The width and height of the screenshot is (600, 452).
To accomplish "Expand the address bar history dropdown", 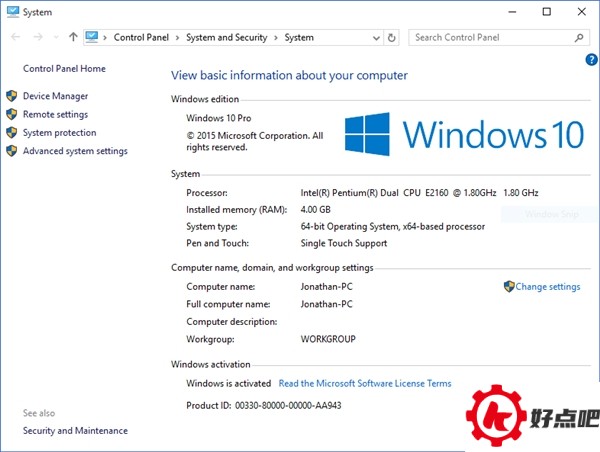I will tap(376, 38).
